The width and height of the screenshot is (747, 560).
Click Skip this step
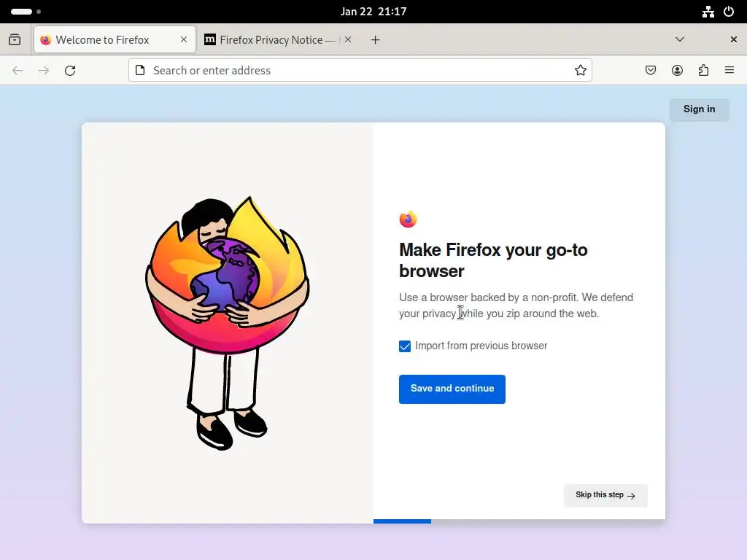pos(605,495)
